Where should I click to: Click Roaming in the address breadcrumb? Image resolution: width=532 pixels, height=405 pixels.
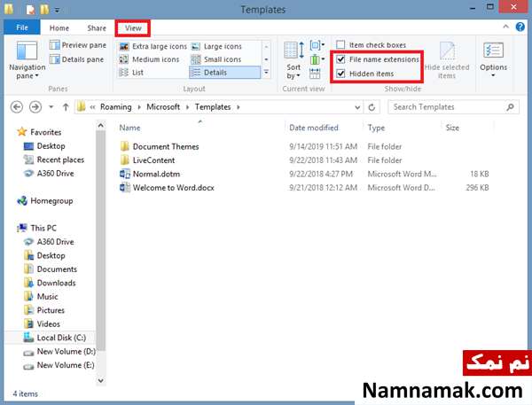tap(115, 107)
